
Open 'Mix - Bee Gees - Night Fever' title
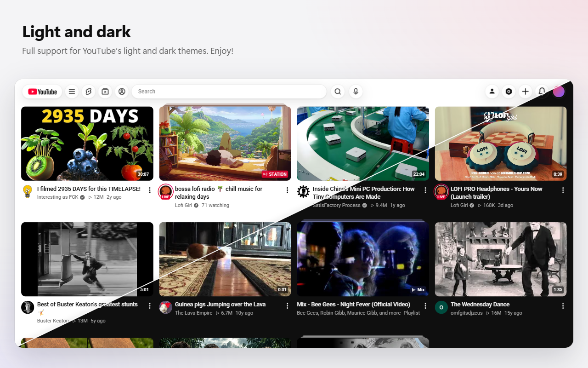click(x=353, y=305)
